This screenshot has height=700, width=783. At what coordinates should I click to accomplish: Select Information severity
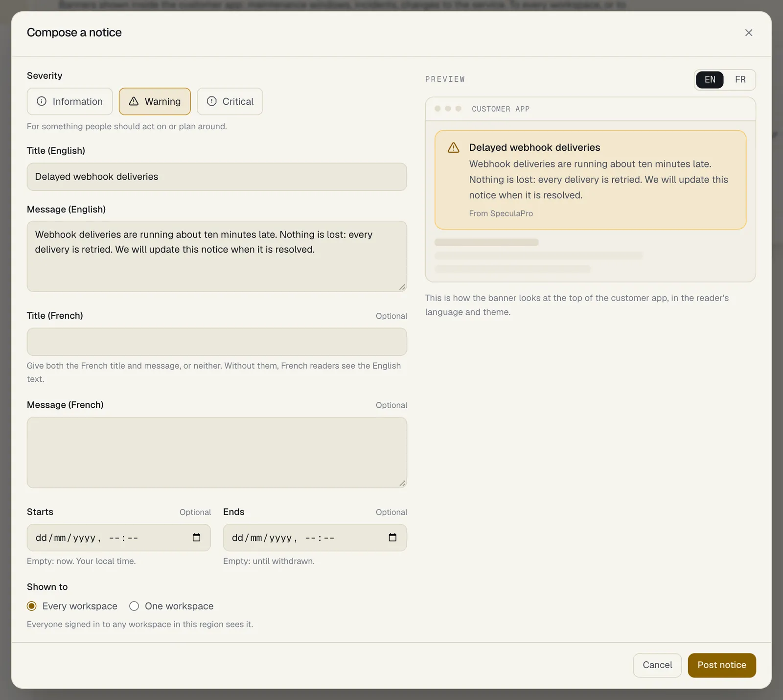[70, 101]
